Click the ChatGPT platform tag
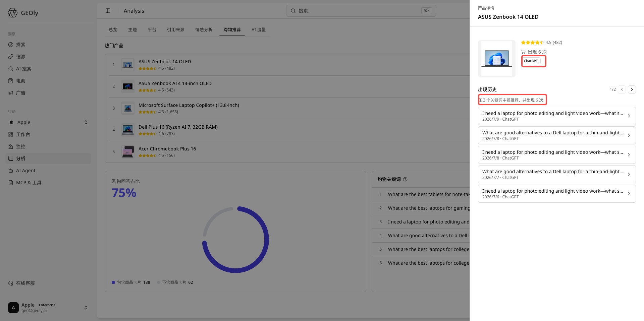The image size is (644, 321). [x=531, y=61]
